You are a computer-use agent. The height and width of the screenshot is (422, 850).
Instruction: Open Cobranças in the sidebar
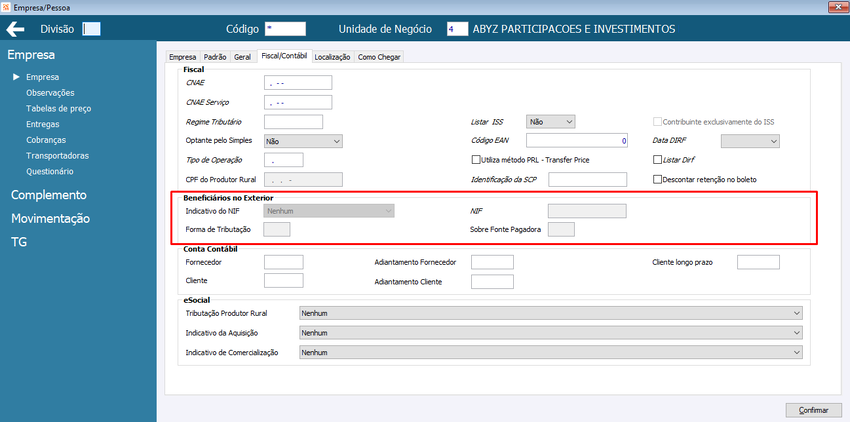click(46, 140)
